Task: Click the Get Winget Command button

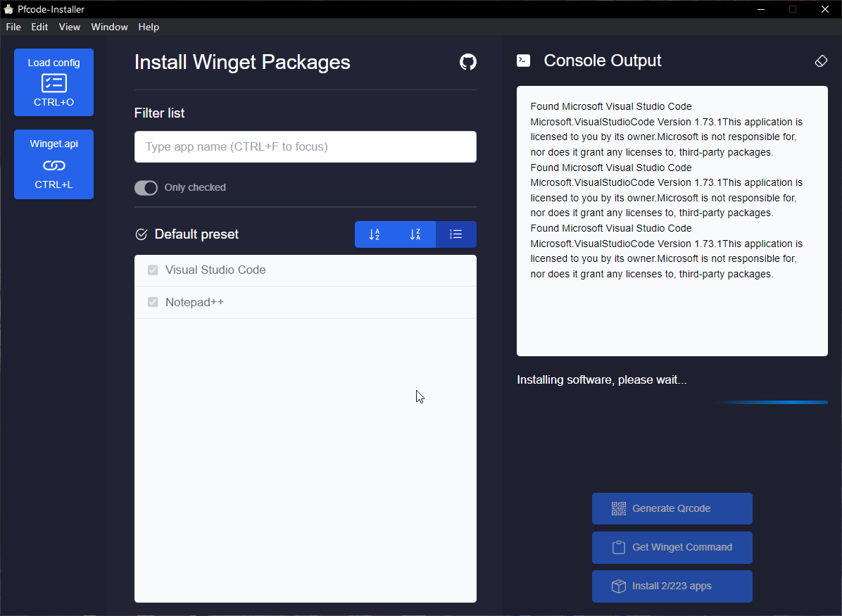Action: 672,547
